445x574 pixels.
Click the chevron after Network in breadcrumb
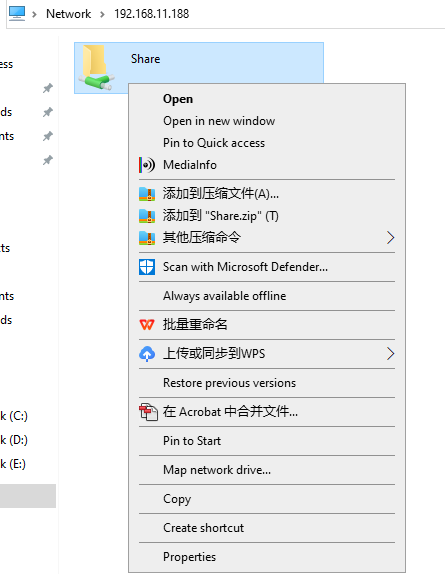coord(102,14)
